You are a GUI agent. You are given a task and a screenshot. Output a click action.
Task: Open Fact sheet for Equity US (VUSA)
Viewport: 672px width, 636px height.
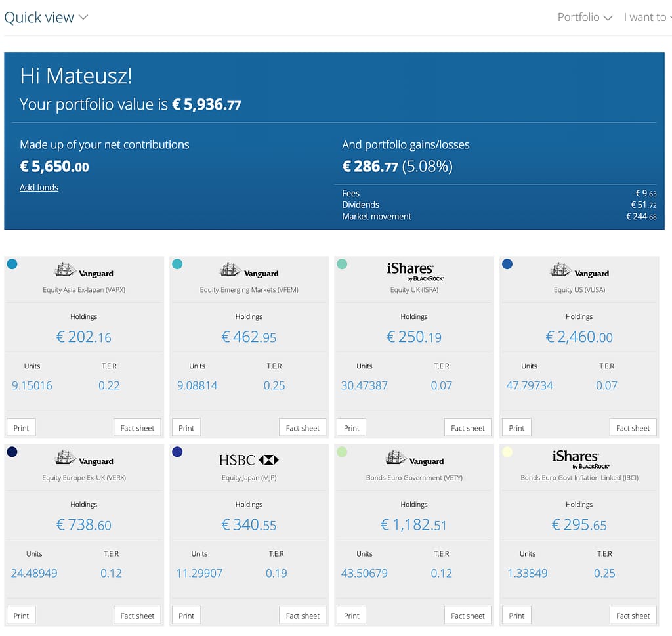[x=633, y=428]
